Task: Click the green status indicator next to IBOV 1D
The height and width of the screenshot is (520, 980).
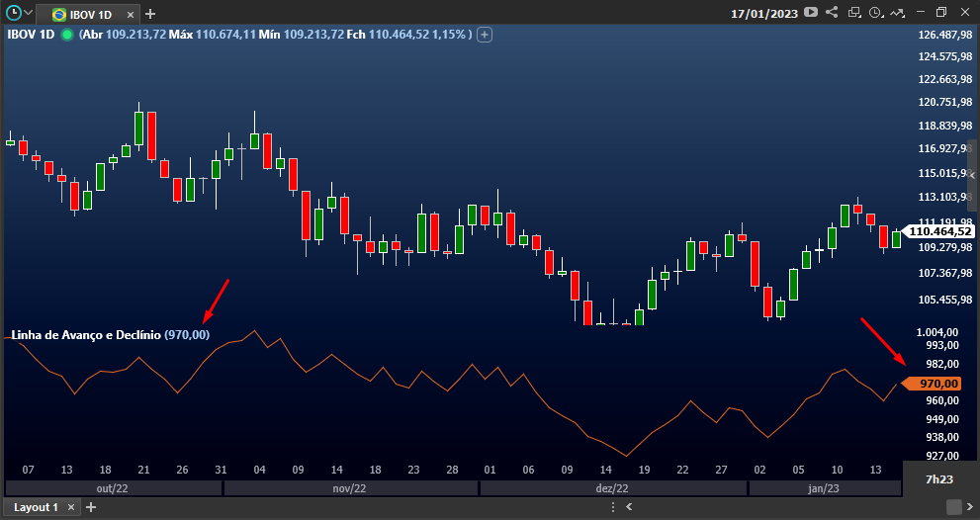Action: (x=67, y=35)
